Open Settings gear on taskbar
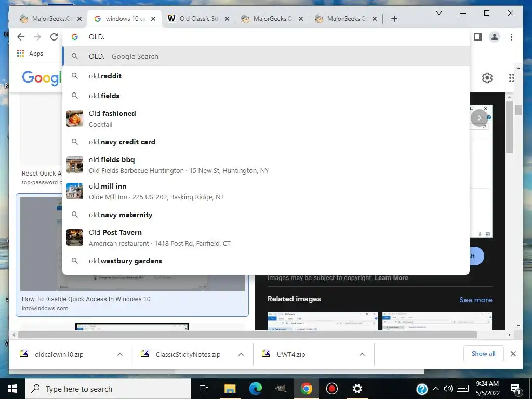 point(357,389)
